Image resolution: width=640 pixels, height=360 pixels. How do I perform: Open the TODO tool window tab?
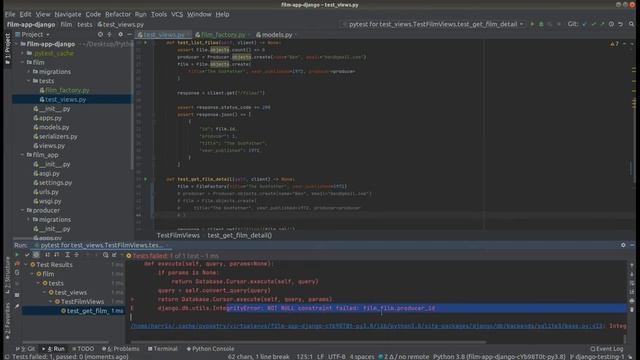83,349
